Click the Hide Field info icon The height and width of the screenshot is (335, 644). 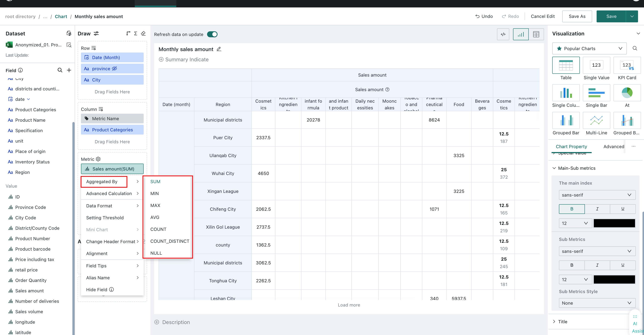(x=112, y=290)
